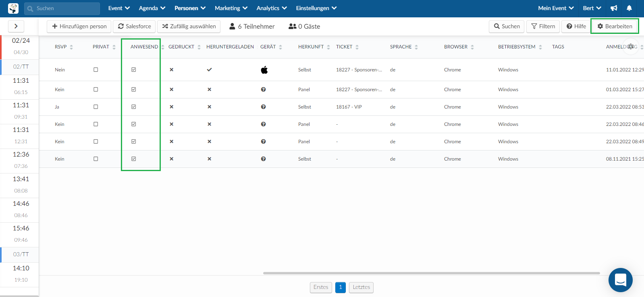Screen dimensions: 644x297
Task: Sort by Privat column arrows
Action: click(114, 47)
